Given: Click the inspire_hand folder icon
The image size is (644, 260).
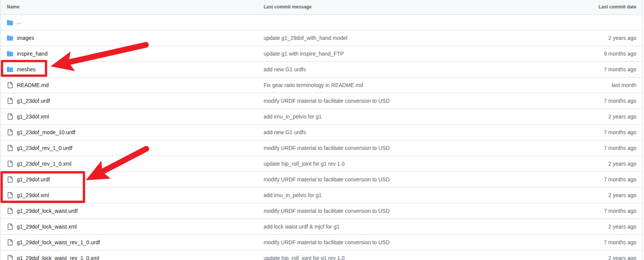Looking at the screenshot, I should pyautogui.click(x=10, y=54).
